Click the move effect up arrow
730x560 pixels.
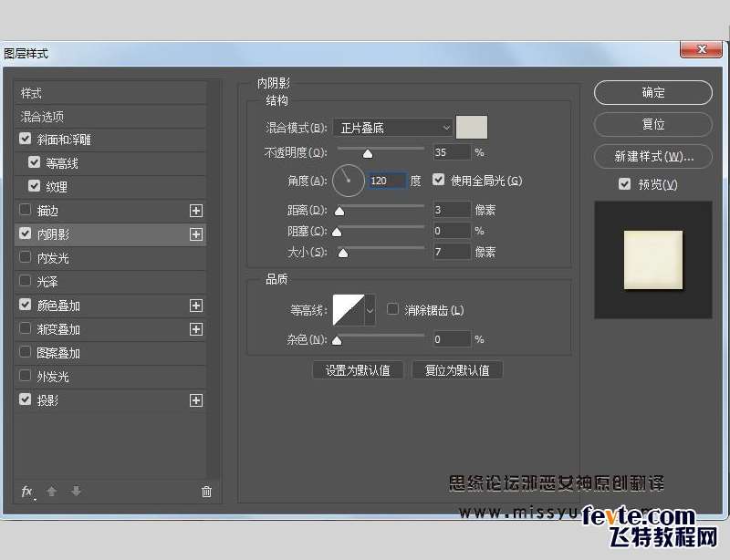(52, 491)
